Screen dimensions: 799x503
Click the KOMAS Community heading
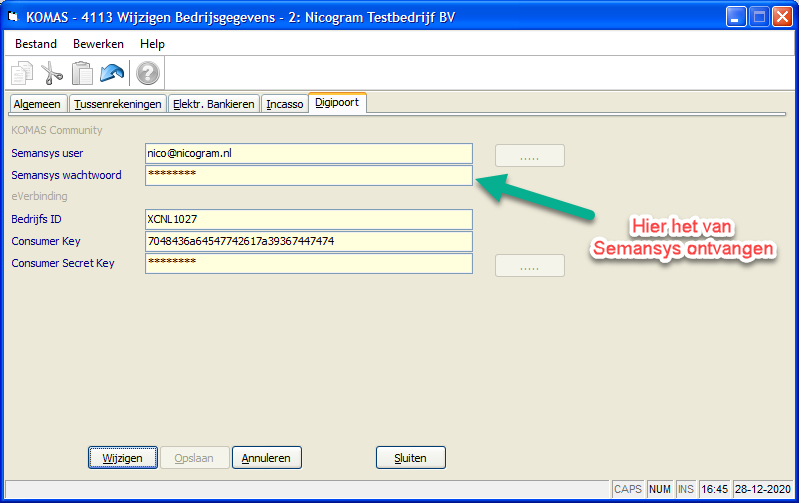point(57,130)
